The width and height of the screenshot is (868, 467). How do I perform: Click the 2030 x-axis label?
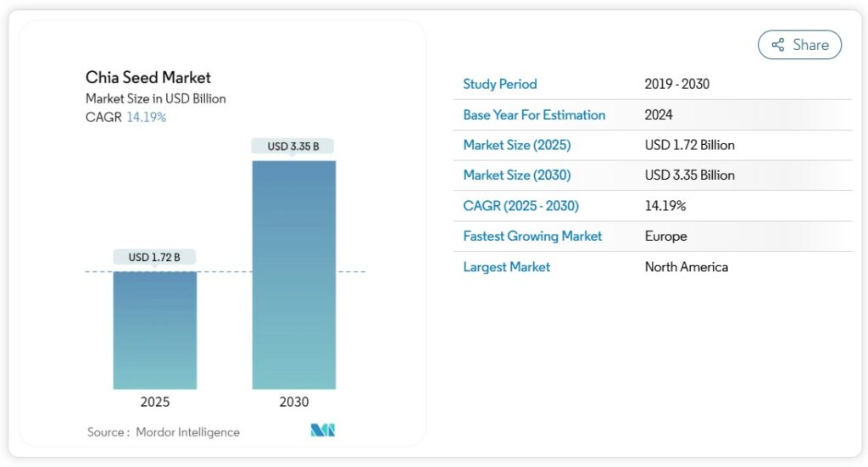tap(294, 402)
